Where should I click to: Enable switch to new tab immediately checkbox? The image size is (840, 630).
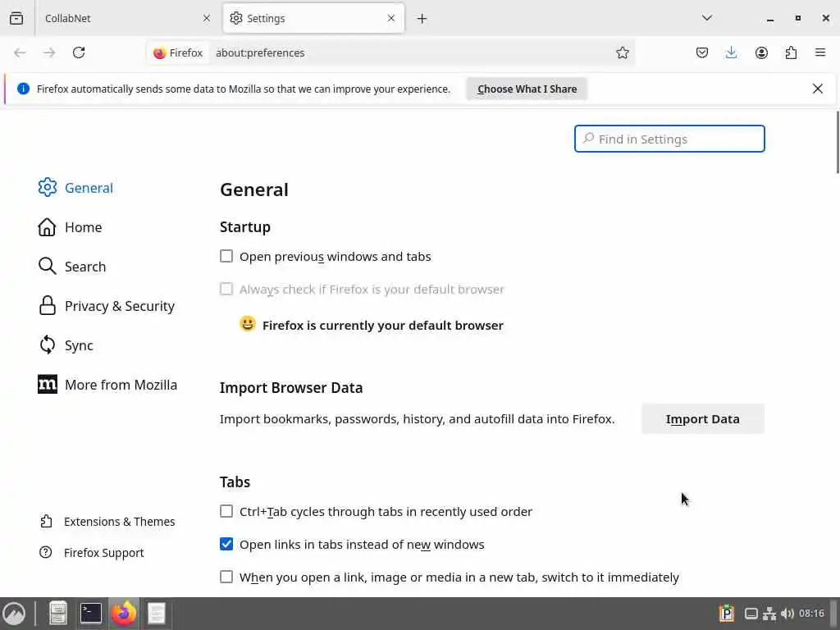click(x=226, y=577)
